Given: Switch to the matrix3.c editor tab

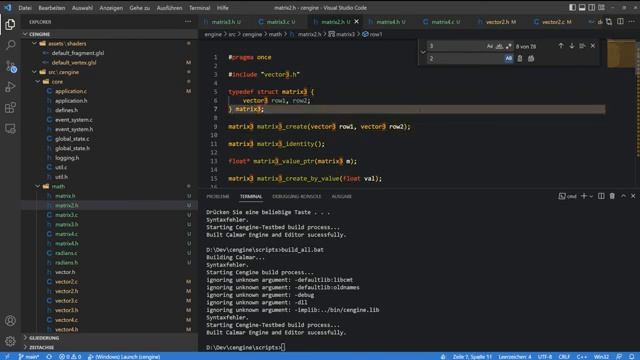Looking at the screenshot, I should coord(281,22).
